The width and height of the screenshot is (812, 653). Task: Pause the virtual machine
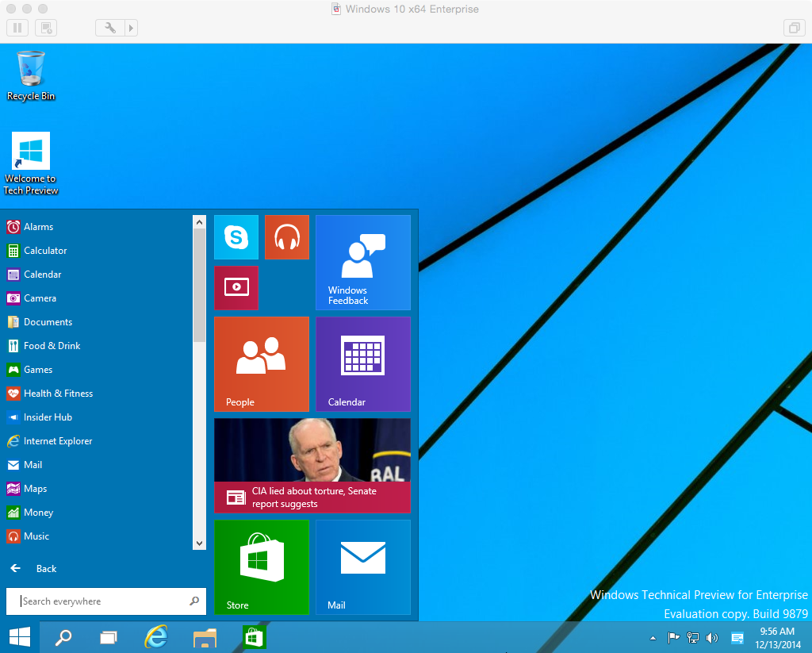coord(17,28)
